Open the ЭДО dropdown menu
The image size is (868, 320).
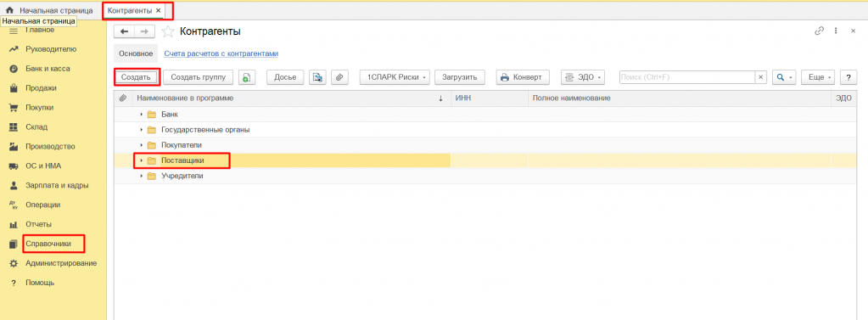point(583,77)
